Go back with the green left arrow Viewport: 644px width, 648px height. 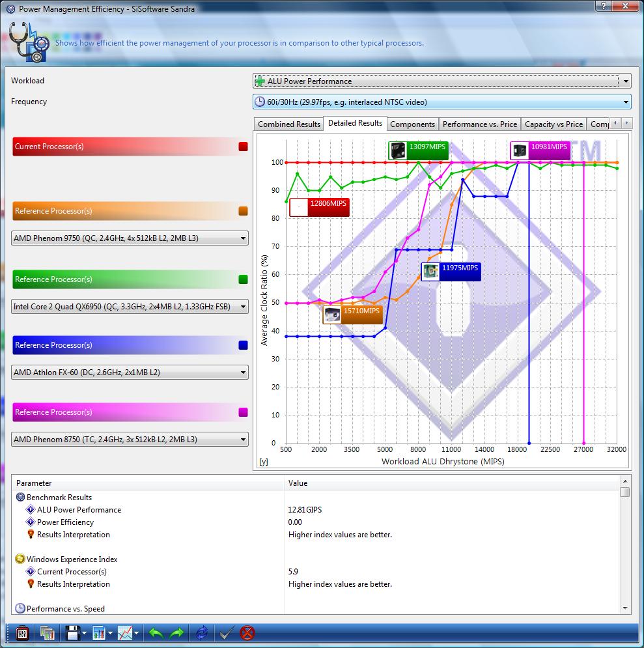156,633
